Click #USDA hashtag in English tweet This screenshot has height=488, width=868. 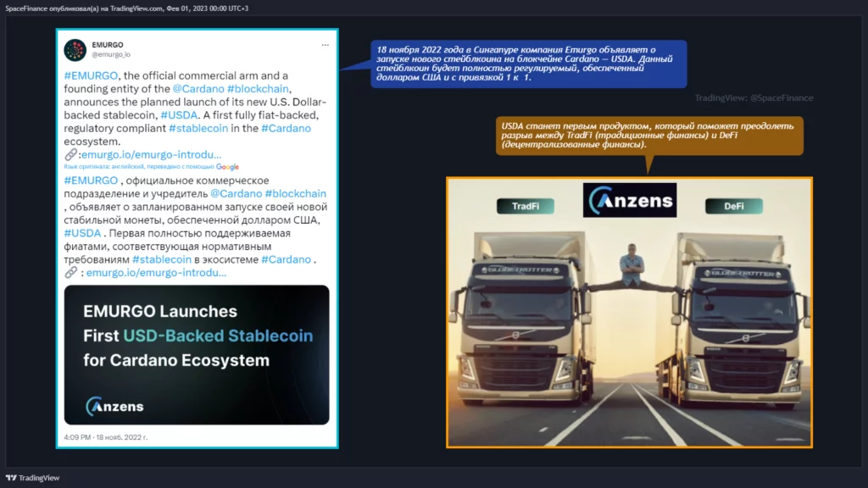179,115
